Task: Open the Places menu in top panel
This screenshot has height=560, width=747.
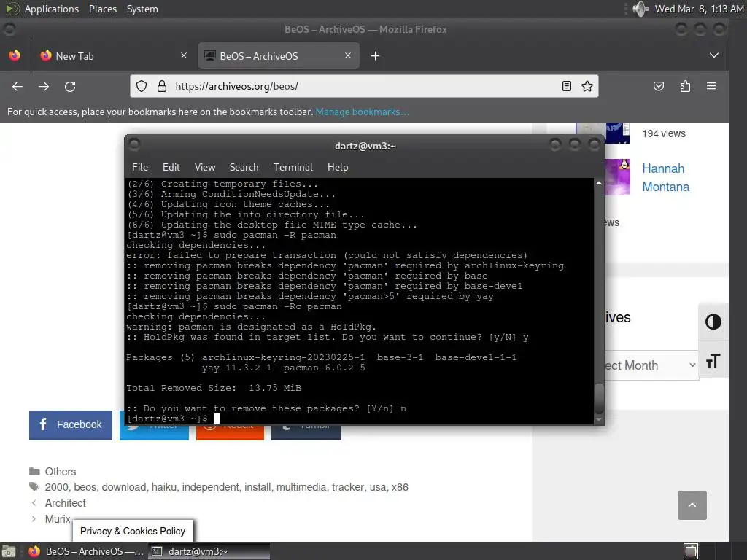Action: tap(102, 9)
